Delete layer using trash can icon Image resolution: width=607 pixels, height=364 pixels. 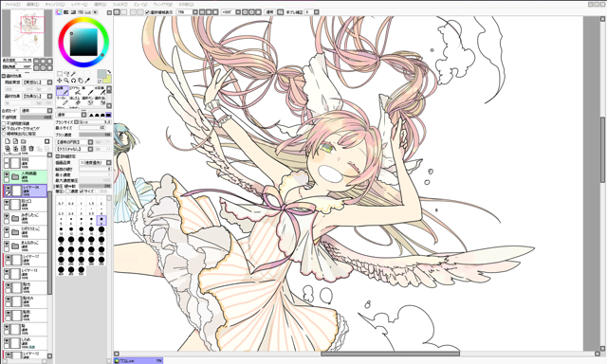coord(31,148)
